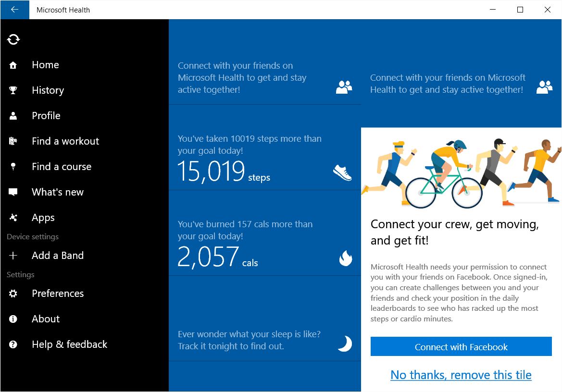562x392 pixels.
Task: Click the Settings section label
Action: 20,275
